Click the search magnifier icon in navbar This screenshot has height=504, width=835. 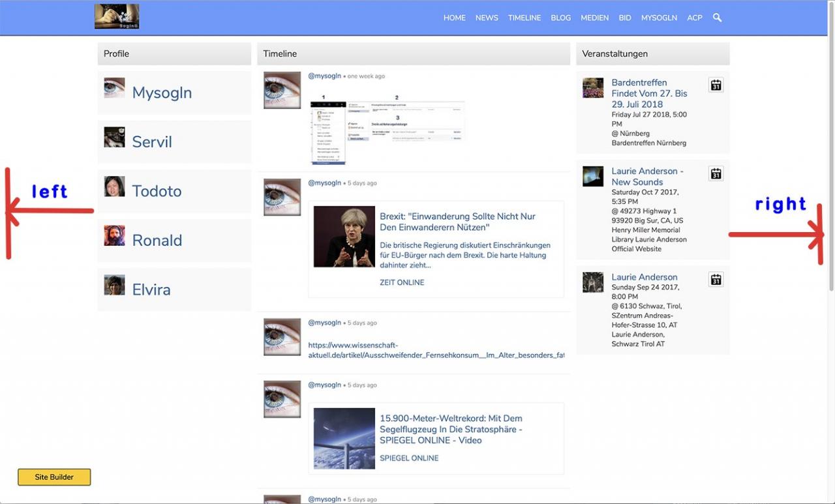point(717,18)
